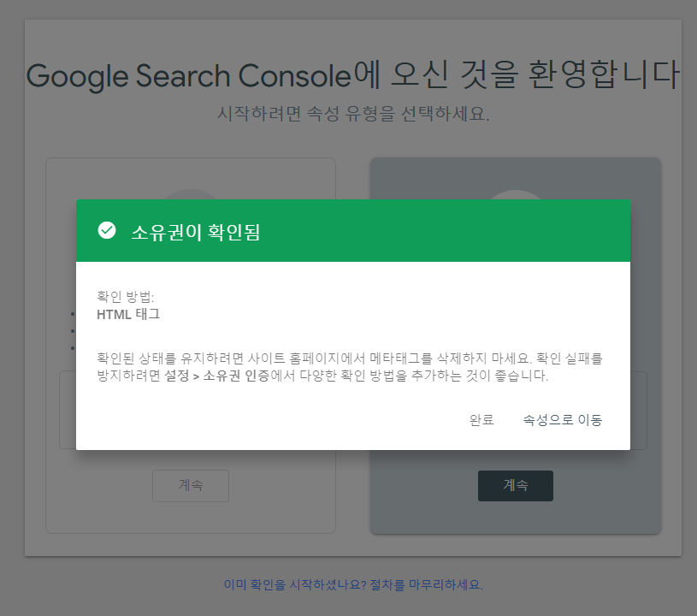Click the Google Search Console welcome heading
This screenshot has width=697, height=616.
[x=353, y=74]
